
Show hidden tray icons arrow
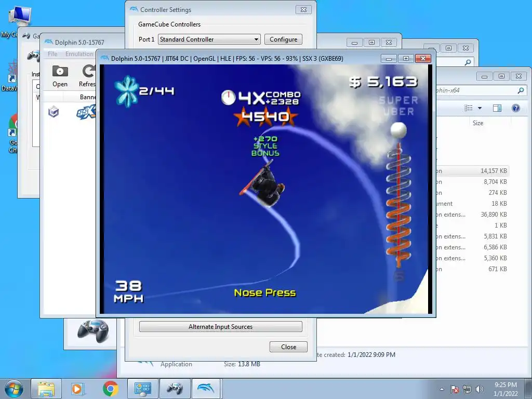(x=442, y=389)
